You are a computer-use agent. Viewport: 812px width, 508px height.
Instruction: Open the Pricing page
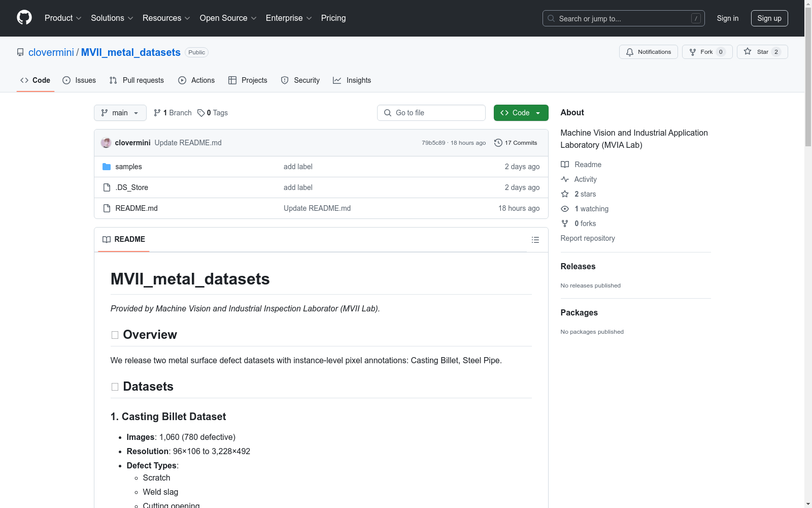point(333,18)
